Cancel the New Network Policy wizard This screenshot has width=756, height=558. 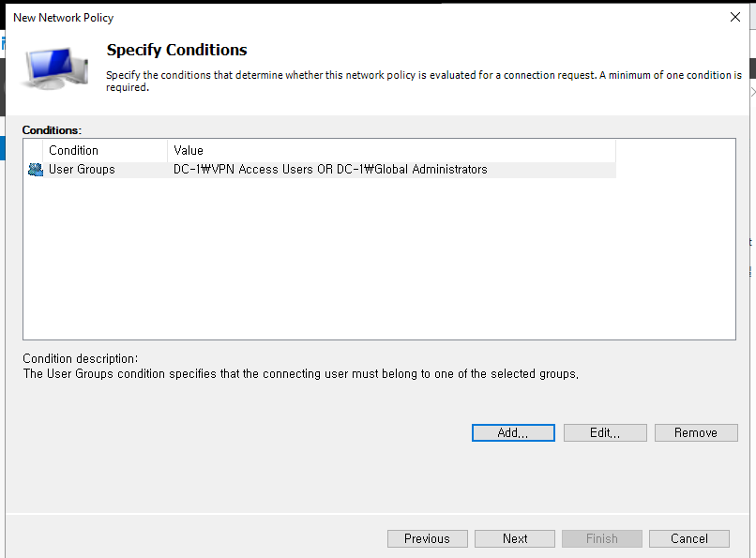[x=689, y=538]
